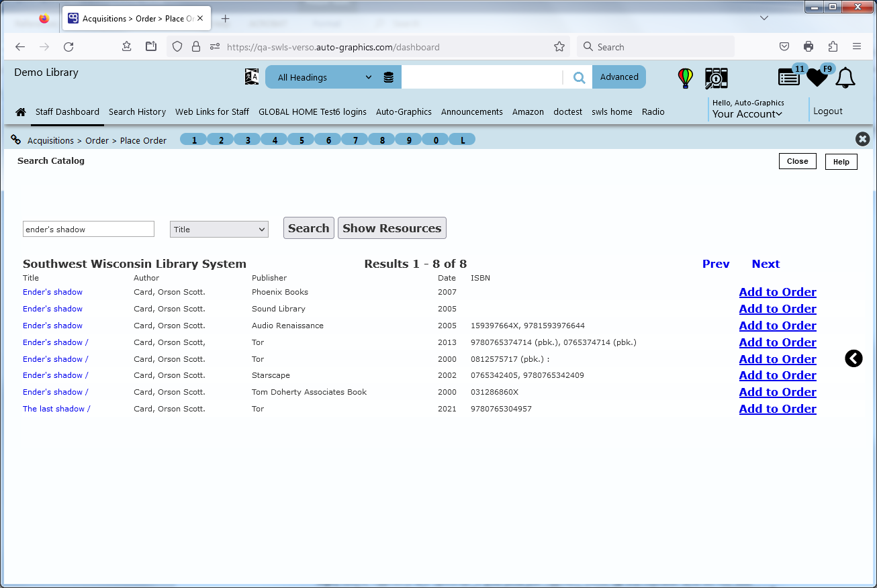Open the Firefox hamburger menu

point(857,46)
